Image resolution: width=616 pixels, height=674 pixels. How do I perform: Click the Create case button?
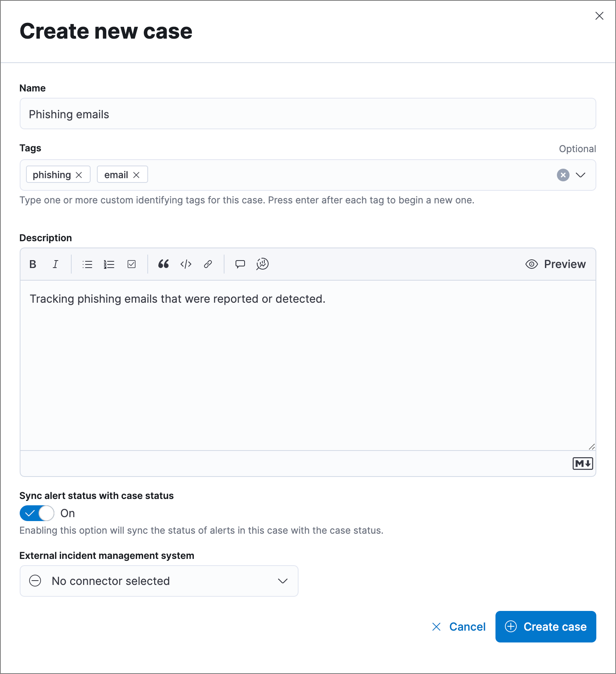click(x=545, y=627)
